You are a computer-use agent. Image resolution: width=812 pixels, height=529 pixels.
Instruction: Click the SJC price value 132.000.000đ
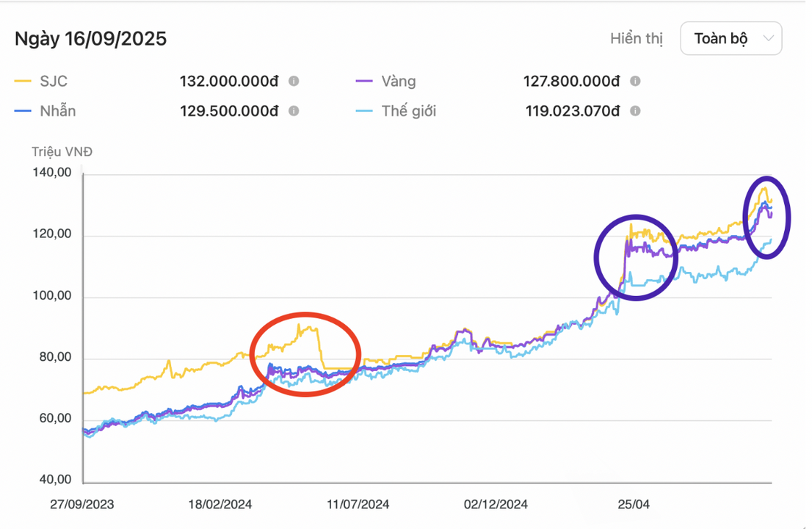[229, 82]
